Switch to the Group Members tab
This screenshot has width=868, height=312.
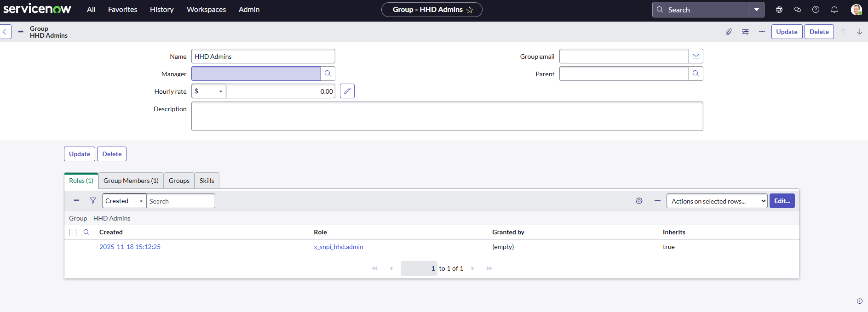point(131,181)
